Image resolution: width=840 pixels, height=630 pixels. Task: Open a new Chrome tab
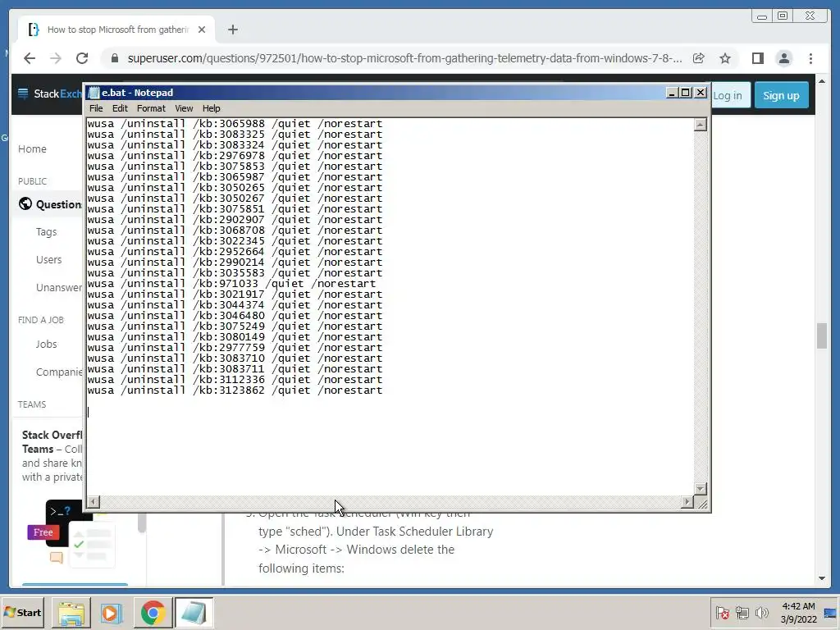[x=232, y=30]
